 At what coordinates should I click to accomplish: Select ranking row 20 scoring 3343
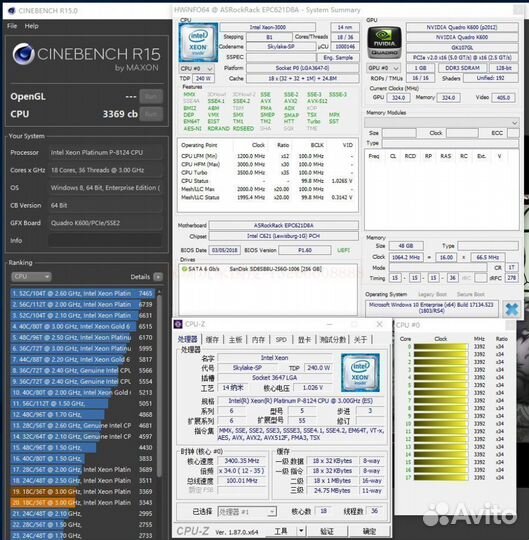pyautogui.click(x=83, y=502)
